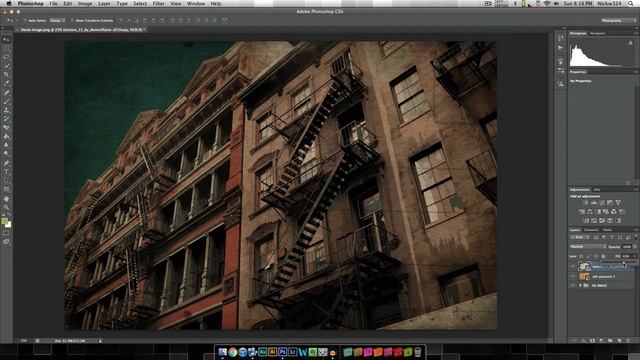Screen dimensions: 640x360
Task: Open the Image menu
Action: tap(85, 3)
